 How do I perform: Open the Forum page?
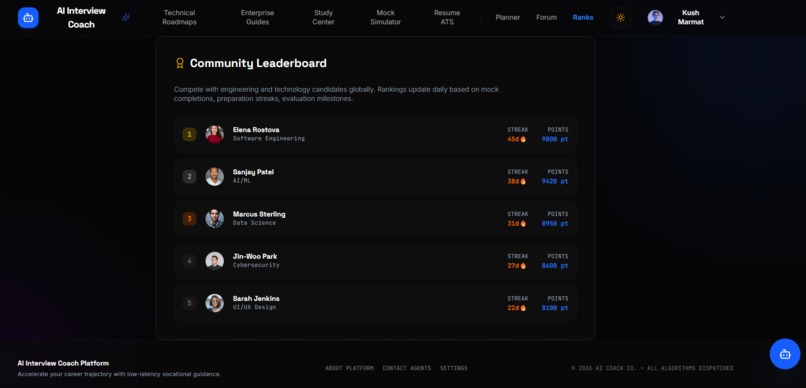pos(546,17)
